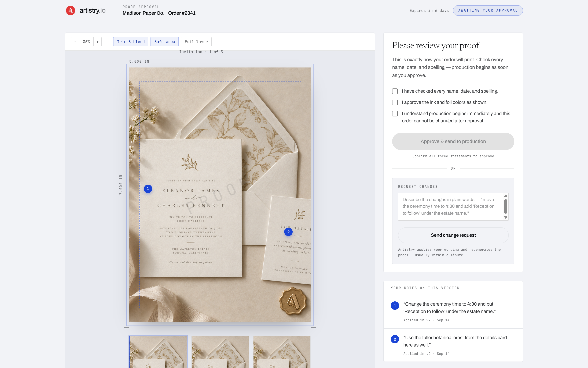Select the first invitation thumbnail
588x368 pixels.
[x=158, y=352]
